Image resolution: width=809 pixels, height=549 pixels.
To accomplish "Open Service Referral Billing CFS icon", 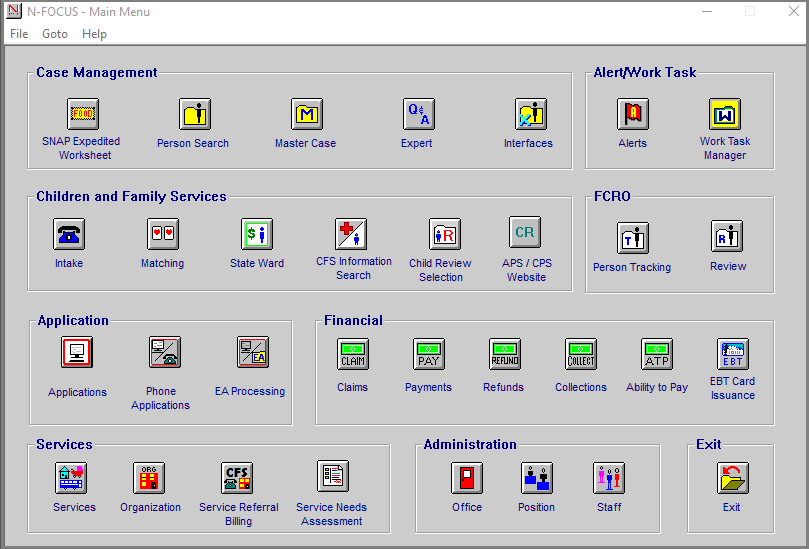I will (237, 478).
